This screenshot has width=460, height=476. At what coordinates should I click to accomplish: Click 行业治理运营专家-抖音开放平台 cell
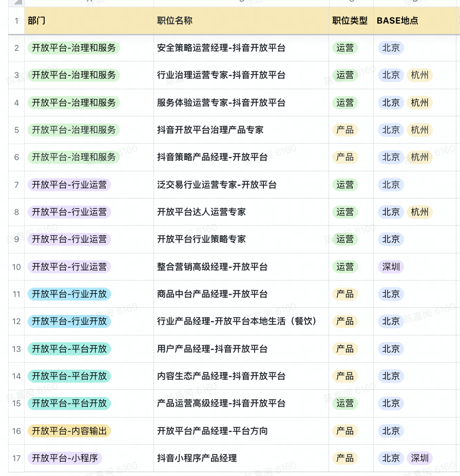(241, 75)
